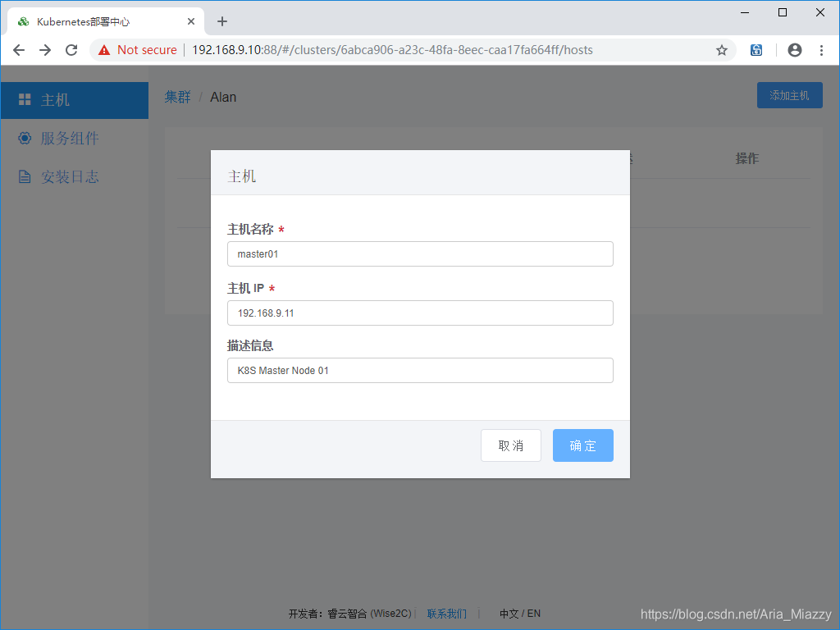Viewport: 840px width, 630px height.
Task: Switch language via 中文 / EN footer link
Action: 519,614
